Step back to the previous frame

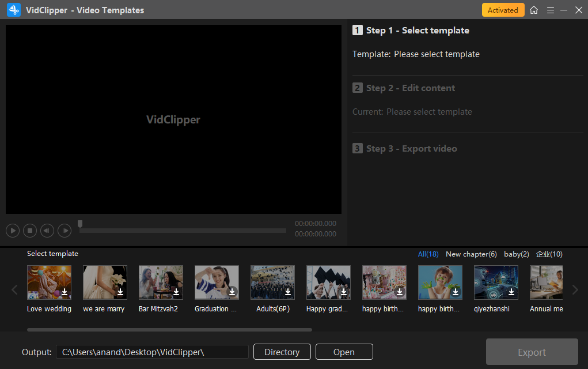47,231
